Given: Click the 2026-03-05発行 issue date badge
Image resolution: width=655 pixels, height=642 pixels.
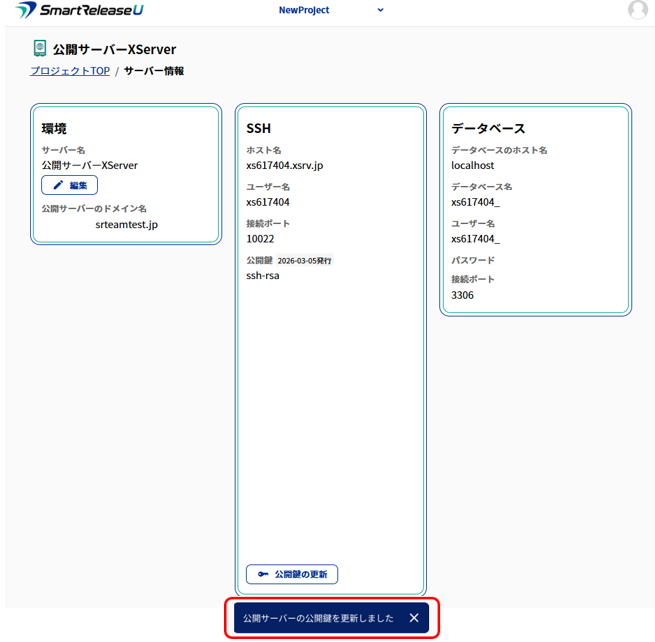Looking at the screenshot, I should 304,260.
